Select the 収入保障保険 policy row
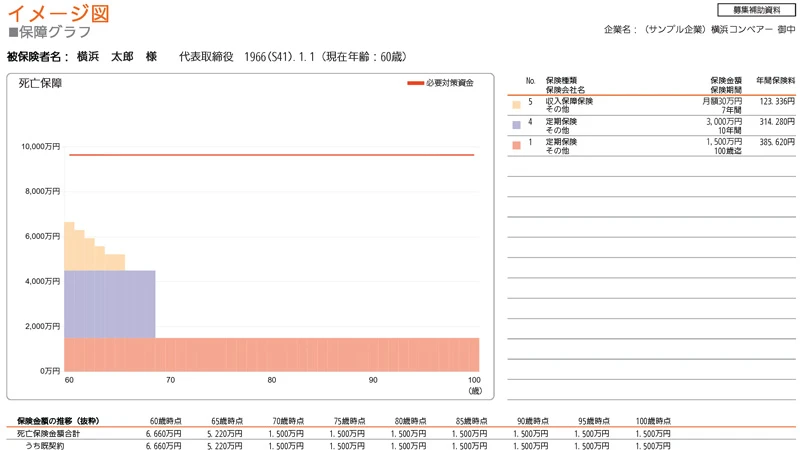800x450 pixels. click(x=650, y=105)
